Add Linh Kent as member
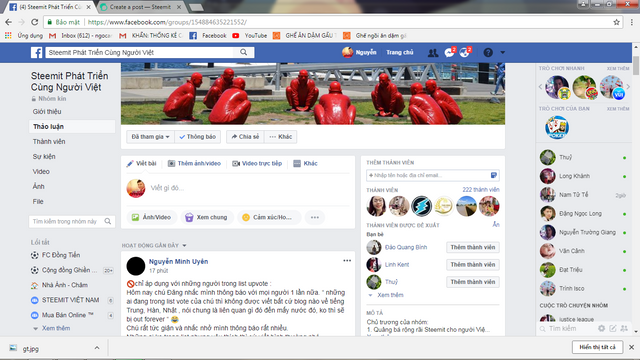The height and width of the screenshot is (360, 640). [x=473, y=264]
